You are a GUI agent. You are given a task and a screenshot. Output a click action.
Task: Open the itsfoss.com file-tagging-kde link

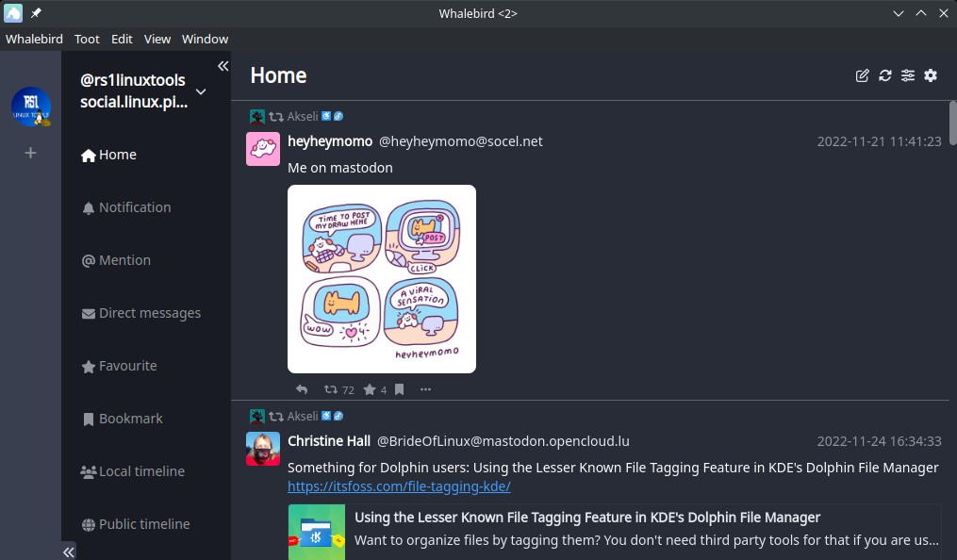tap(399, 486)
